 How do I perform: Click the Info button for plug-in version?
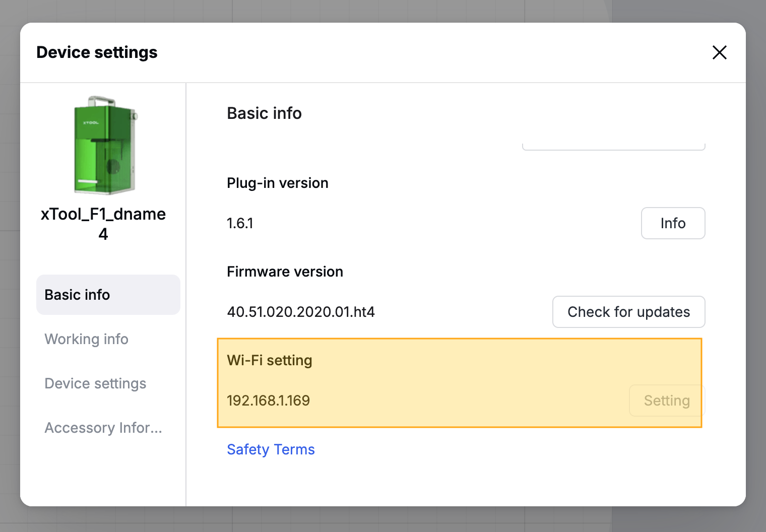673,223
